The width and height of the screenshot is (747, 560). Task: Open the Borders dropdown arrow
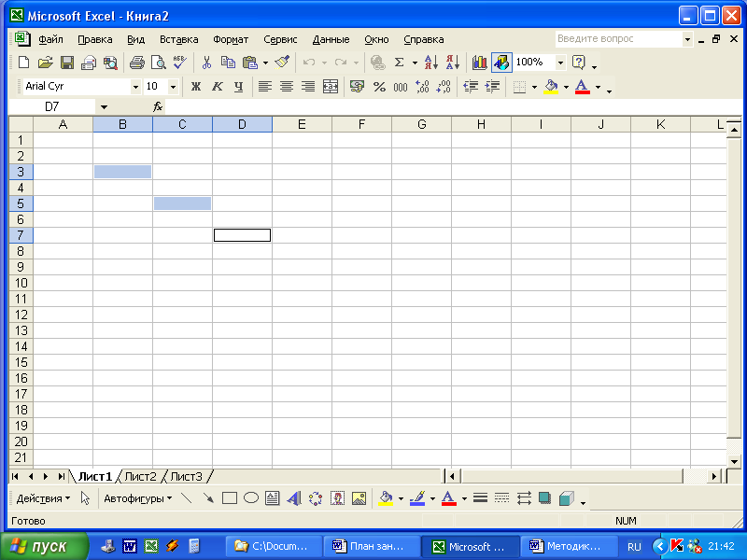click(534, 87)
